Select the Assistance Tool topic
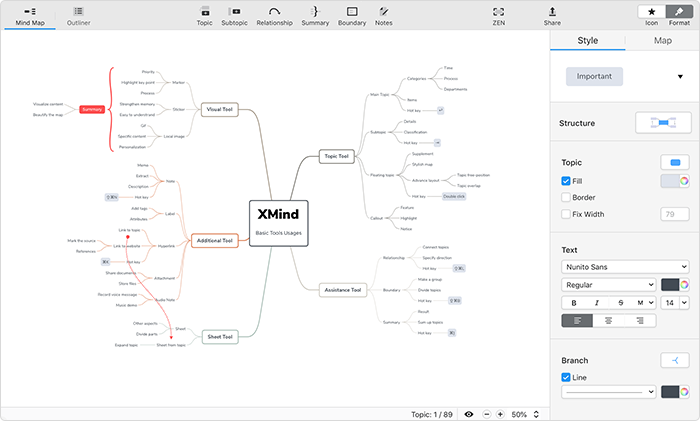The image size is (700, 421). (x=343, y=290)
